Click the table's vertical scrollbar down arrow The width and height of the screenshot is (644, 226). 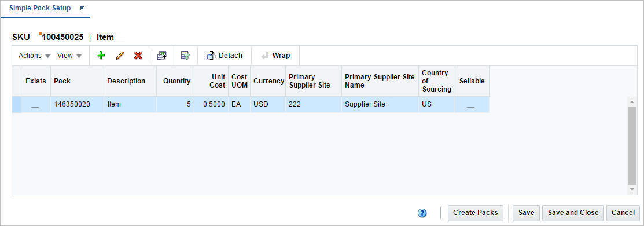pos(632,189)
